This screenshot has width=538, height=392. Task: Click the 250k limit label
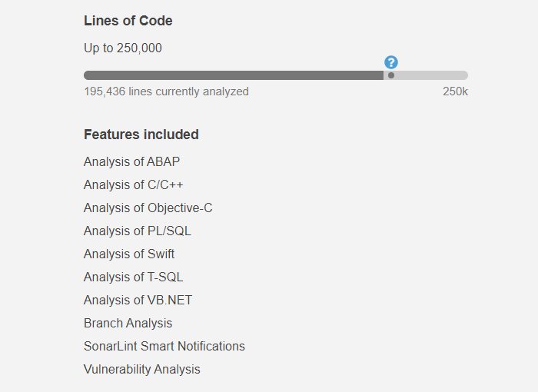pyautogui.click(x=455, y=91)
